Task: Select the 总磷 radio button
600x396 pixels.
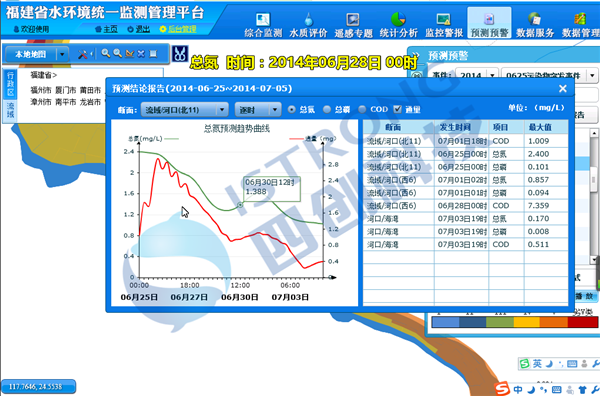Action: pyautogui.click(x=327, y=109)
